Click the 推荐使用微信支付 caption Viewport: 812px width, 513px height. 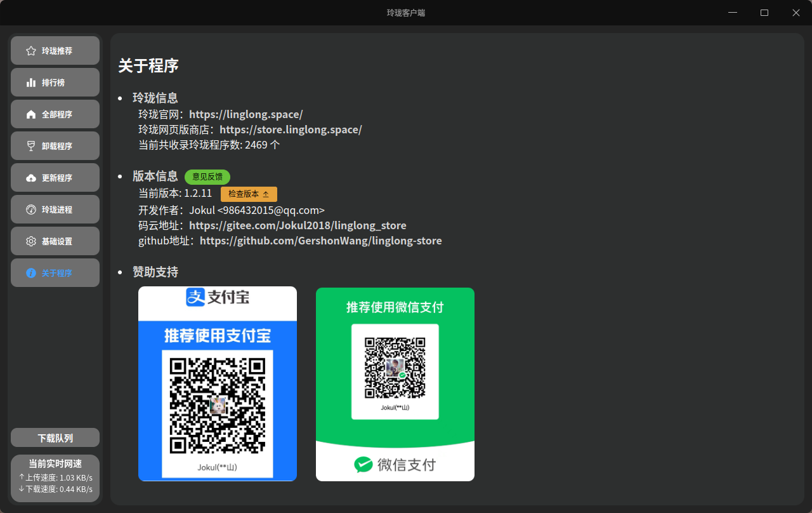pyautogui.click(x=395, y=307)
